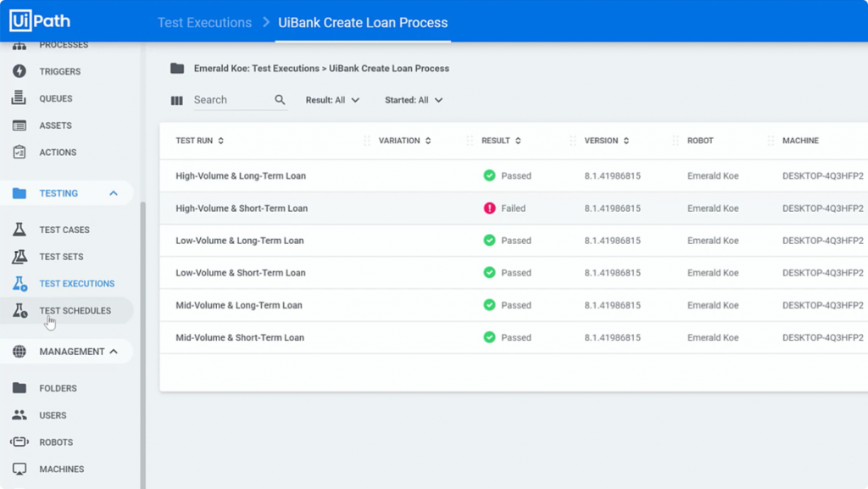The image size is (868, 489).
Task: Open the Low-Volume & Long-Term Loan test run
Action: click(x=240, y=241)
